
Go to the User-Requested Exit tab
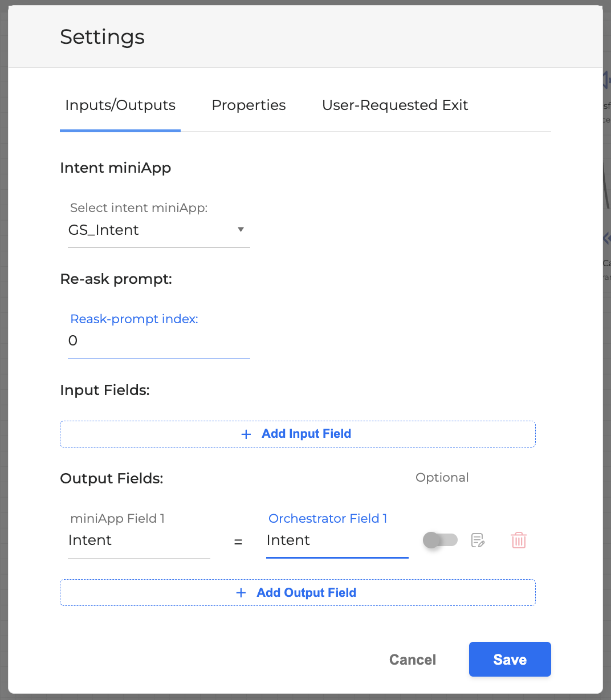[394, 105]
